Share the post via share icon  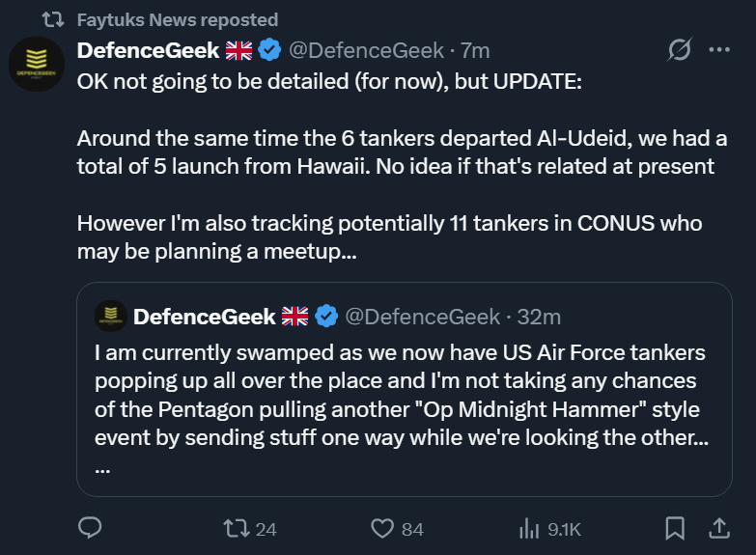pos(719,528)
